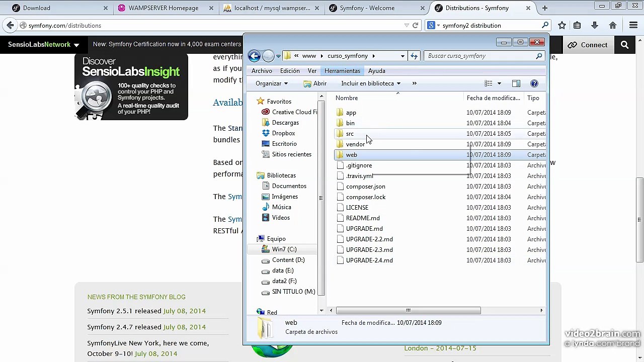This screenshot has width=644, height=362.
Task: Open the SymfonyLive New York news link
Action: (148, 348)
